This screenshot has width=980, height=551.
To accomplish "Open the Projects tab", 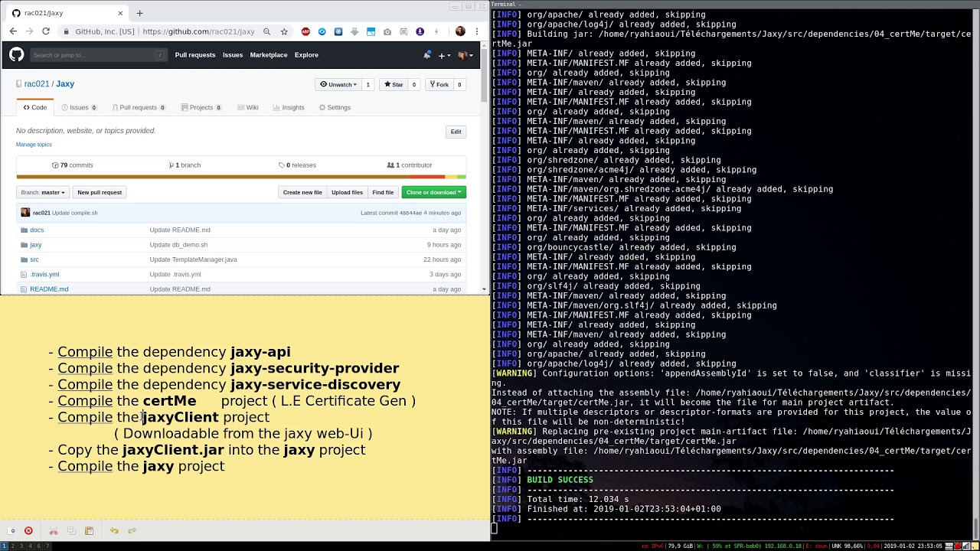I will tap(201, 108).
